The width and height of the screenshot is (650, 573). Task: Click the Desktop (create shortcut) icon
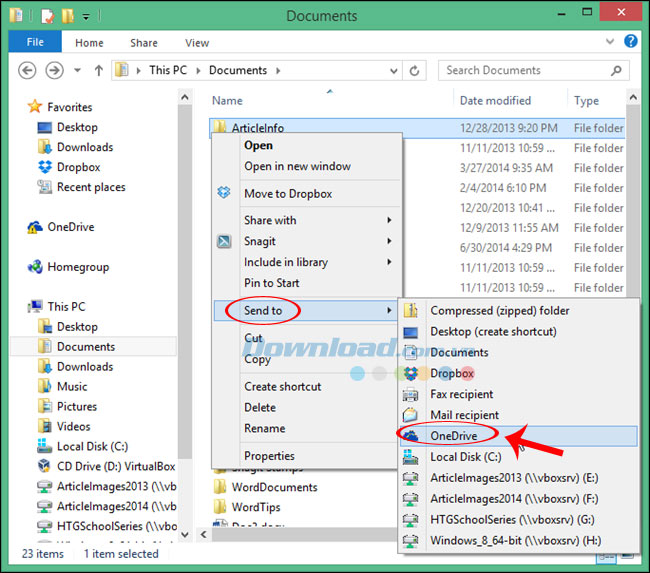(410, 332)
